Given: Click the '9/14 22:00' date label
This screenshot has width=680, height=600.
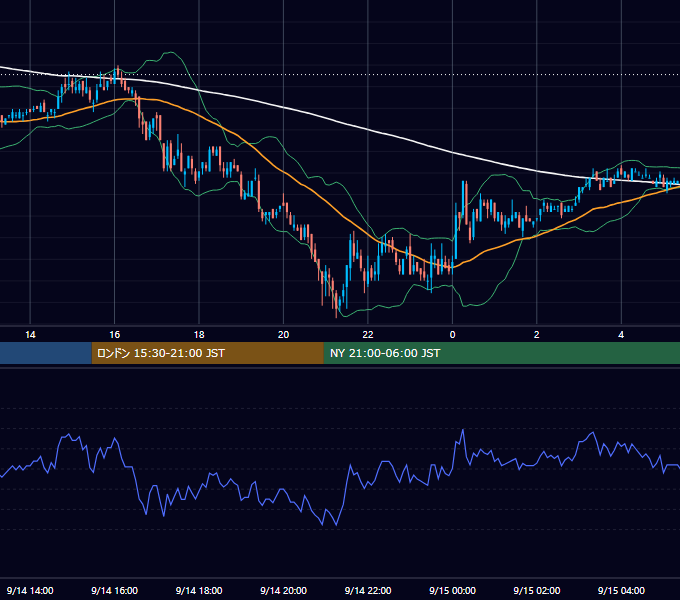Looking at the screenshot, I should 368,590.
